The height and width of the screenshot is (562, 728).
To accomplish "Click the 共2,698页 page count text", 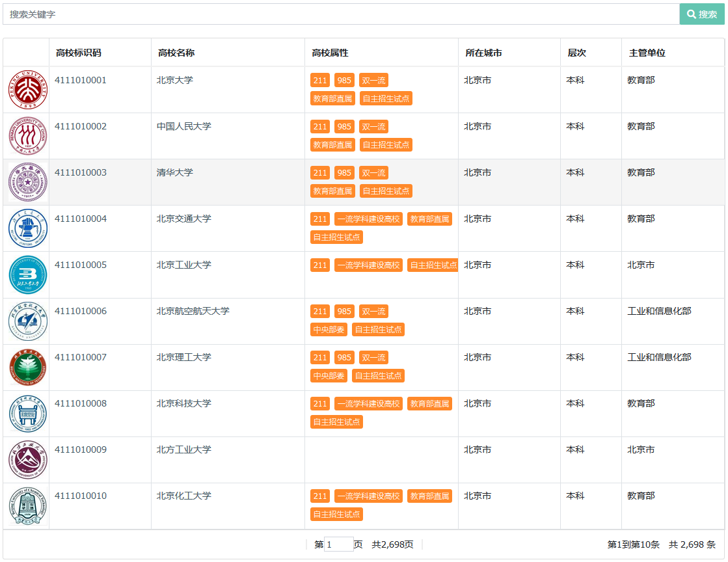I will point(392,544).
